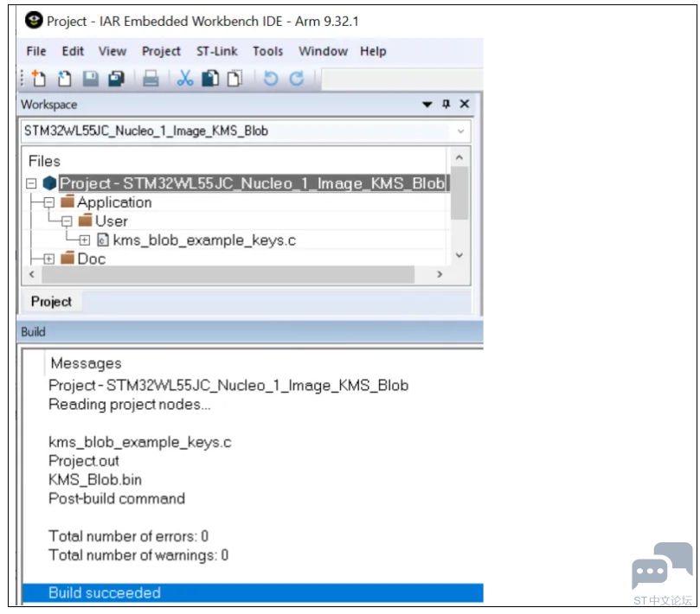
Task: Click the workspace scroll up arrow
Action: pyautogui.click(x=459, y=157)
